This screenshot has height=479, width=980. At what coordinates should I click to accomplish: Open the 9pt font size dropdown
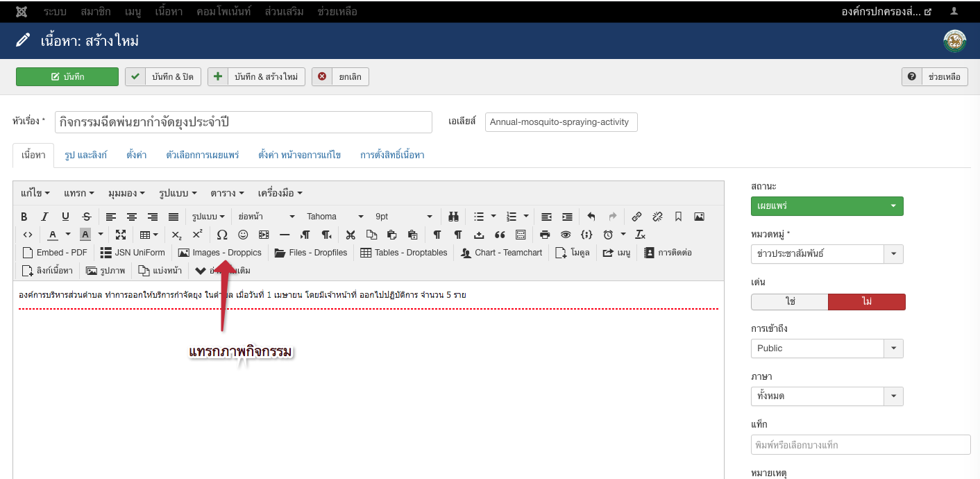coord(404,217)
